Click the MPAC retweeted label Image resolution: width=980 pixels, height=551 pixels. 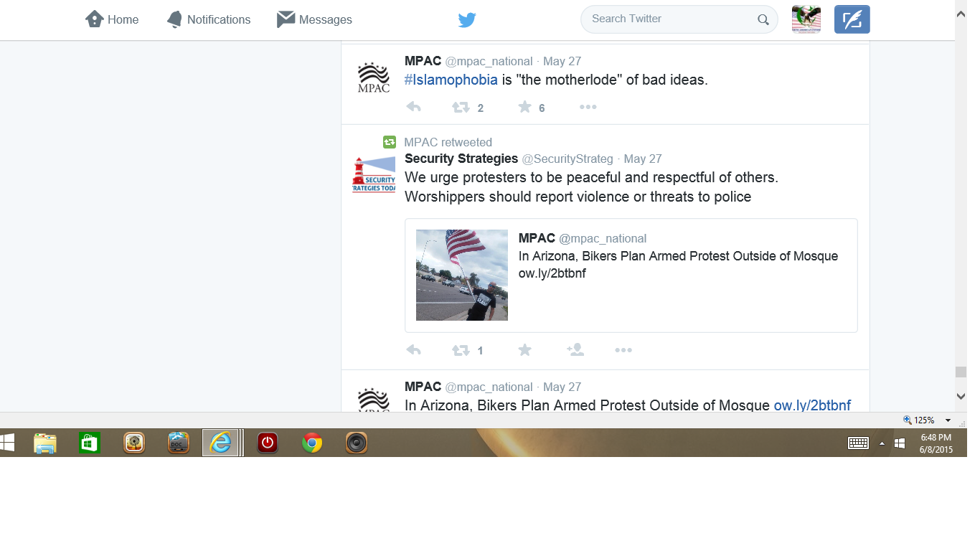coord(448,142)
